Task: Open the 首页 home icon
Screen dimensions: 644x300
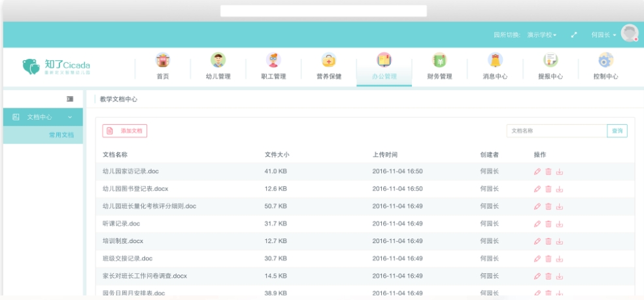Action: (x=162, y=61)
